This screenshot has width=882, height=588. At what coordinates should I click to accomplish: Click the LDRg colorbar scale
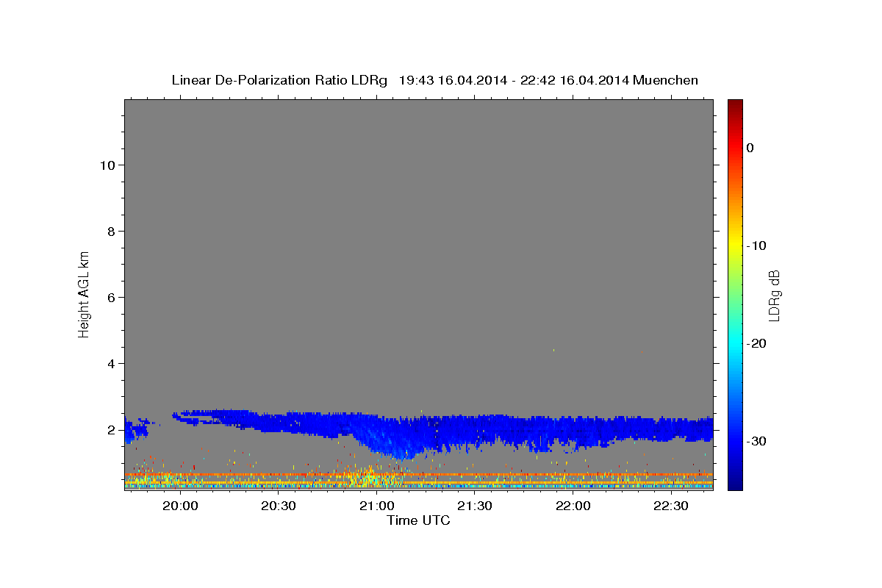(735, 295)
